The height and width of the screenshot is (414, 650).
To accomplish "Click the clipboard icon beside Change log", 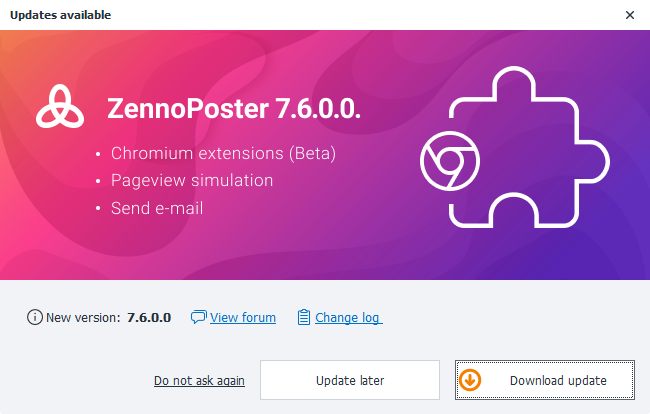I will [304, 318].
